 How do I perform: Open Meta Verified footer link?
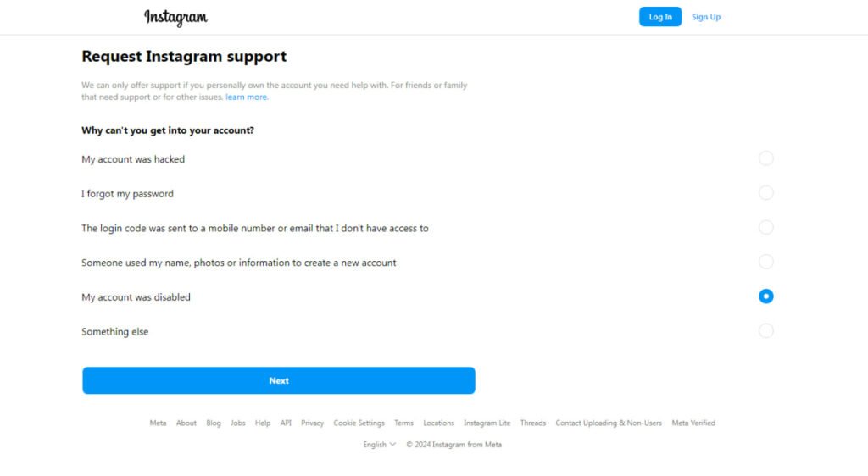[693, 423]
